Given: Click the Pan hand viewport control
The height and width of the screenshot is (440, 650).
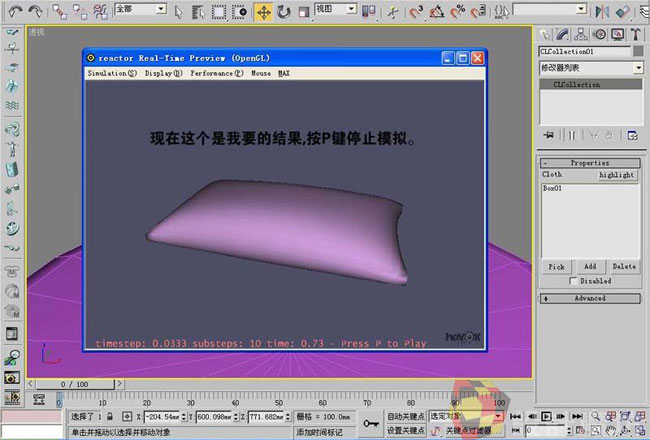Looking at the screenshot, I should pos(610,430).
